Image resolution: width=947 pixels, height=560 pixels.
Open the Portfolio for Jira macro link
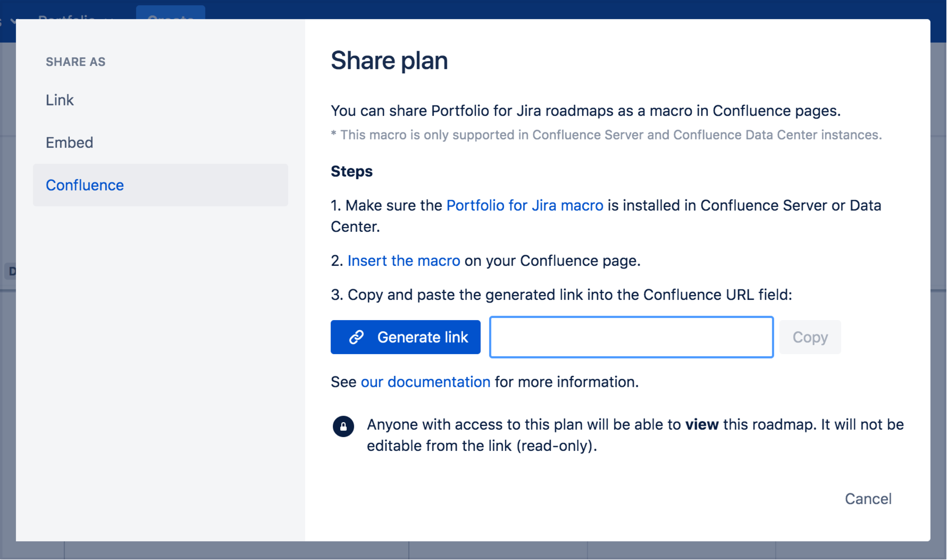(525, 206)
